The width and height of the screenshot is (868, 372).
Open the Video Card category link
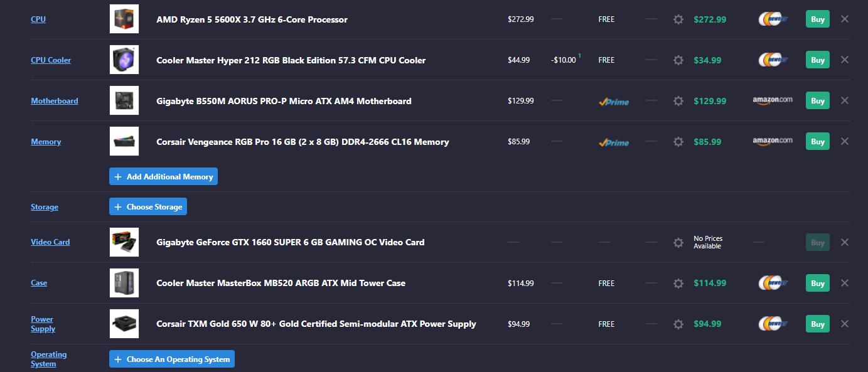tap(50, 242)
